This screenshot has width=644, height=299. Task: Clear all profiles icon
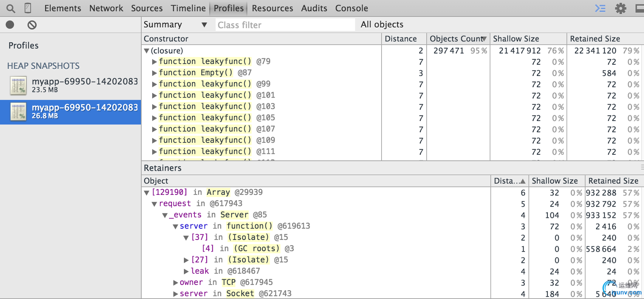(32, 25)
